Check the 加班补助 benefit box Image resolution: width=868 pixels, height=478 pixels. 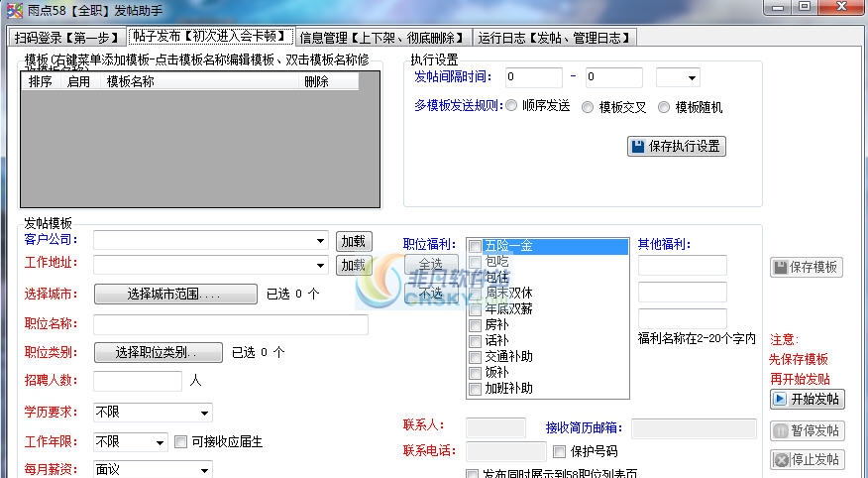coord(475,389)
